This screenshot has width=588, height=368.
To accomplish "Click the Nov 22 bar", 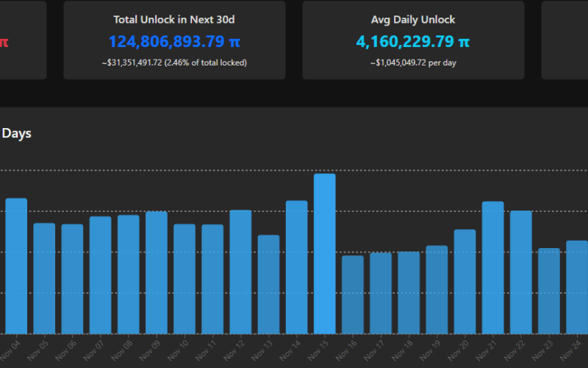I will (521, 272).
